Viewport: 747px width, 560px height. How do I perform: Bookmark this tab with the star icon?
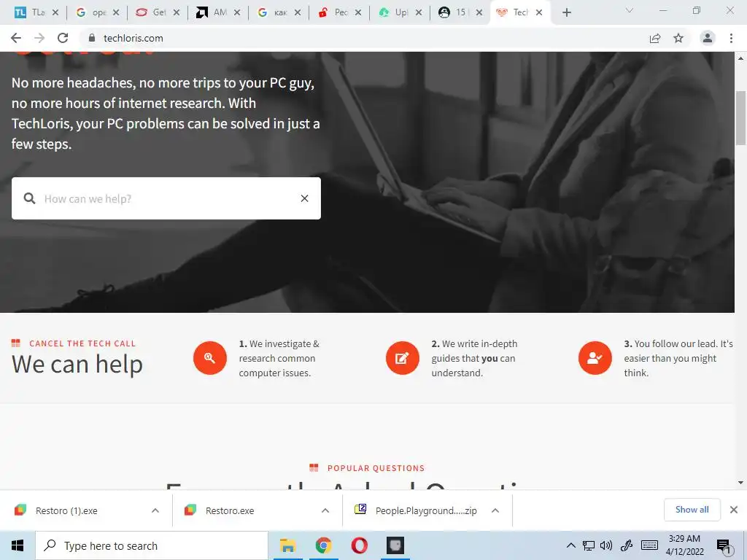tap(678, 38)
